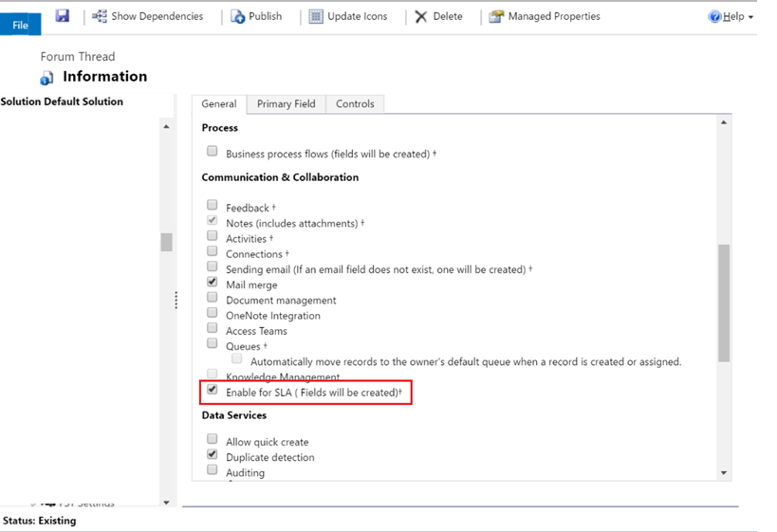Click the Update Icons toolbar icon
The width and height of the screenshot is (777, 532).
[x=316, y=16]
